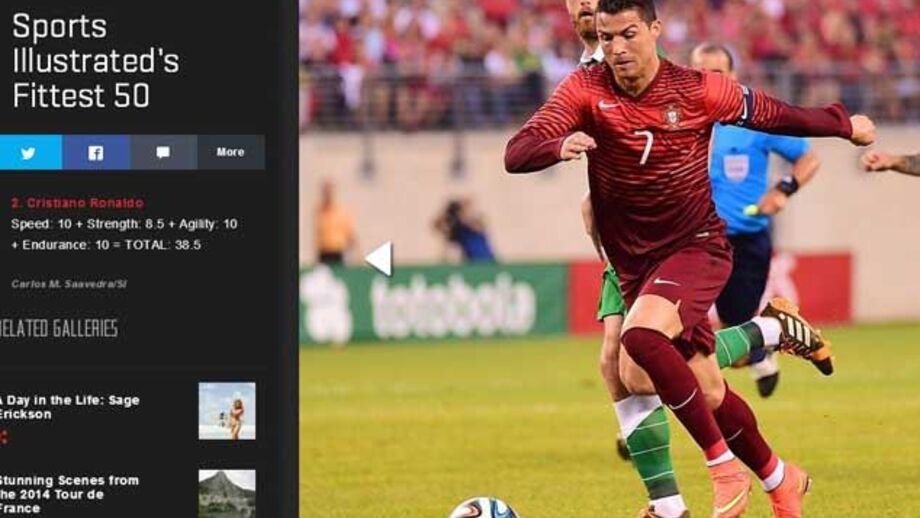Image resolution: width=920 pixels, height=518 pixels.
Task: Select the red '2. Cristiano Ronaldo' heading
Action: tap(77, 203)
